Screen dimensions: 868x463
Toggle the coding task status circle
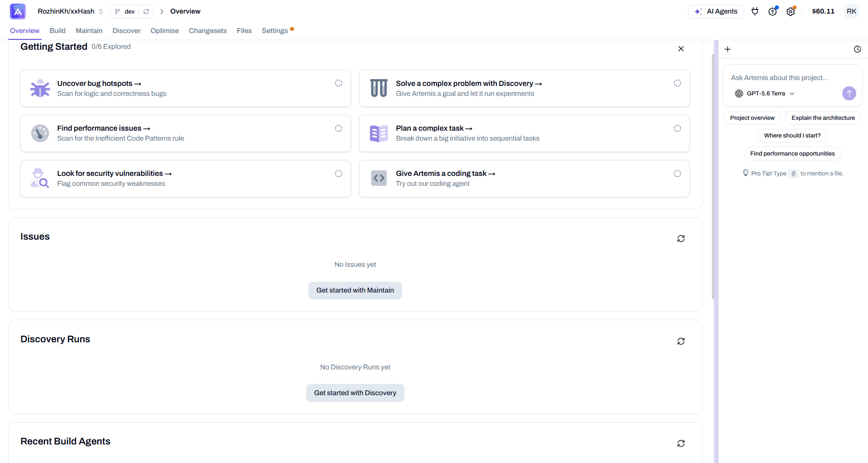(x=677, y=174)
